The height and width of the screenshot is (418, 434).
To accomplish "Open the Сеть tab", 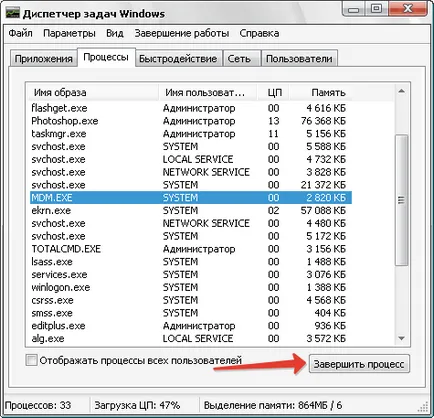I will [x=242, y=59].
